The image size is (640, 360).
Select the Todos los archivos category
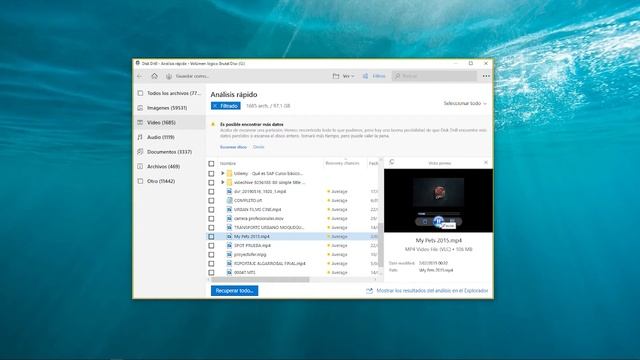point(170,93)
